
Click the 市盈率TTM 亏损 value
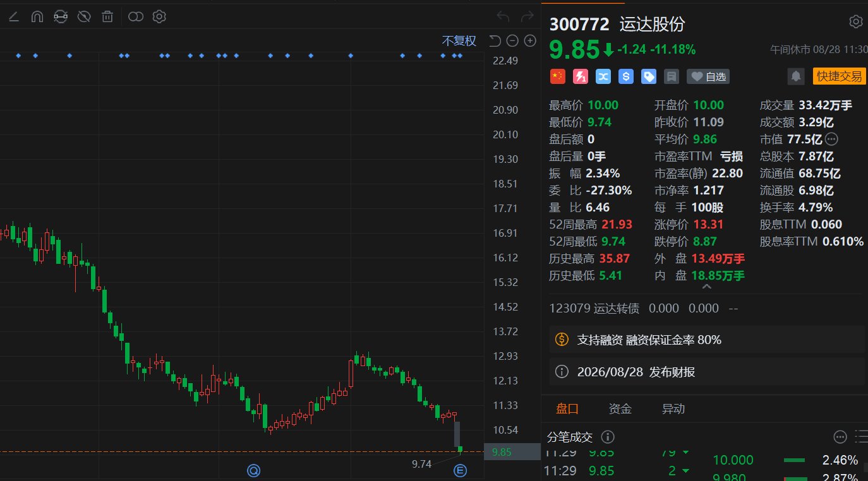click(x=732, y=156)
